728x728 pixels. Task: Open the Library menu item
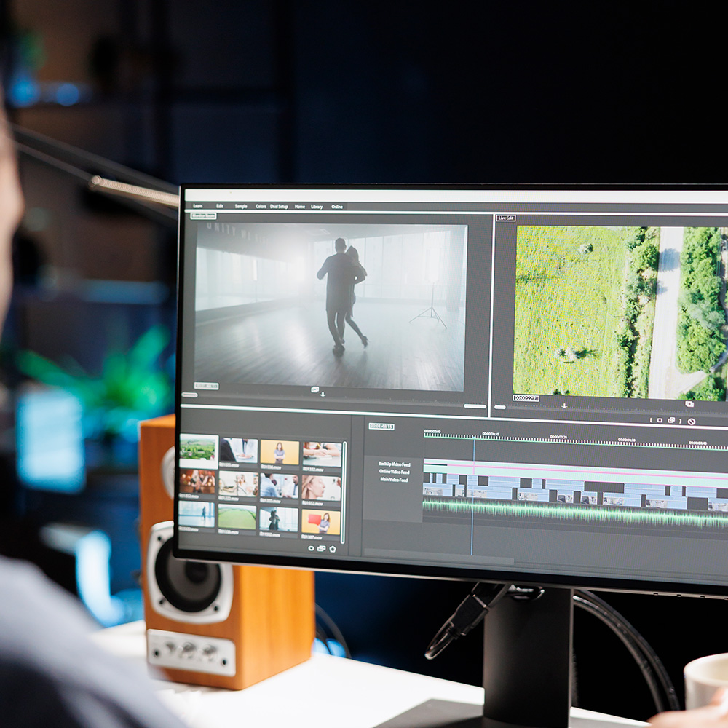(x=317, y=207)
